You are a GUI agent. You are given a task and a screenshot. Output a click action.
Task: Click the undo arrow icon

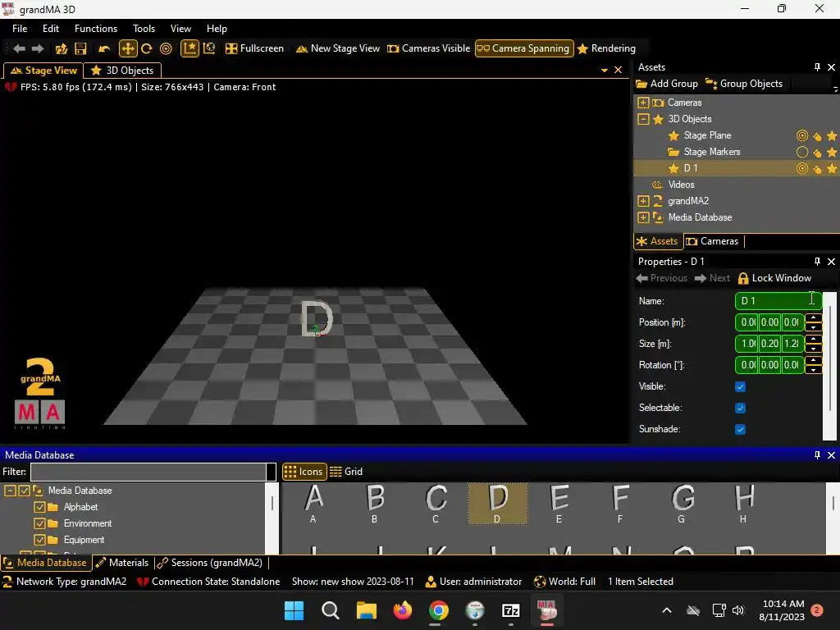104,48
